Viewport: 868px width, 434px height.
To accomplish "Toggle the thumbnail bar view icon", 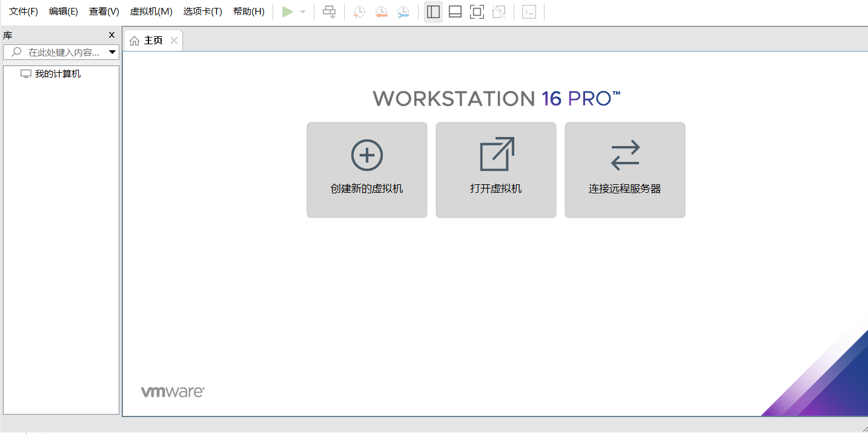I will pos(455,12).
